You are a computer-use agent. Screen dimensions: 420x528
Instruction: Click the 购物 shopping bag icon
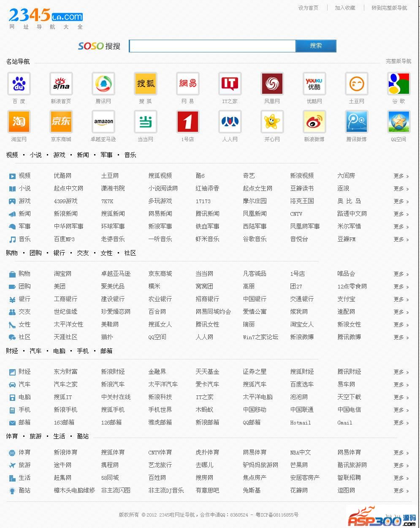[12, 274]
